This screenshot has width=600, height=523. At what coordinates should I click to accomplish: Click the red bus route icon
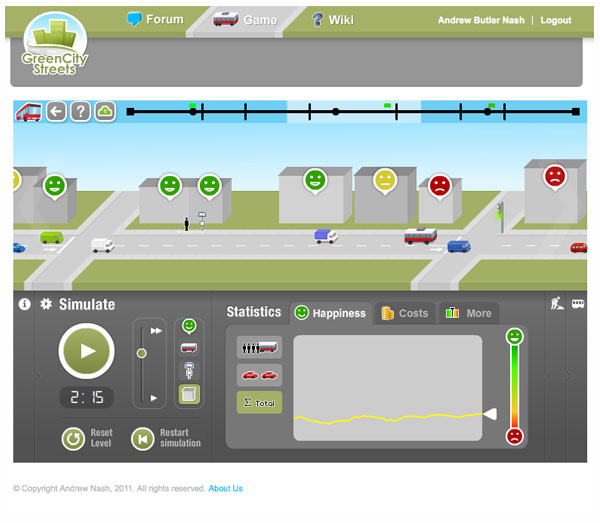pyautogui.click(x=28, y=112)
